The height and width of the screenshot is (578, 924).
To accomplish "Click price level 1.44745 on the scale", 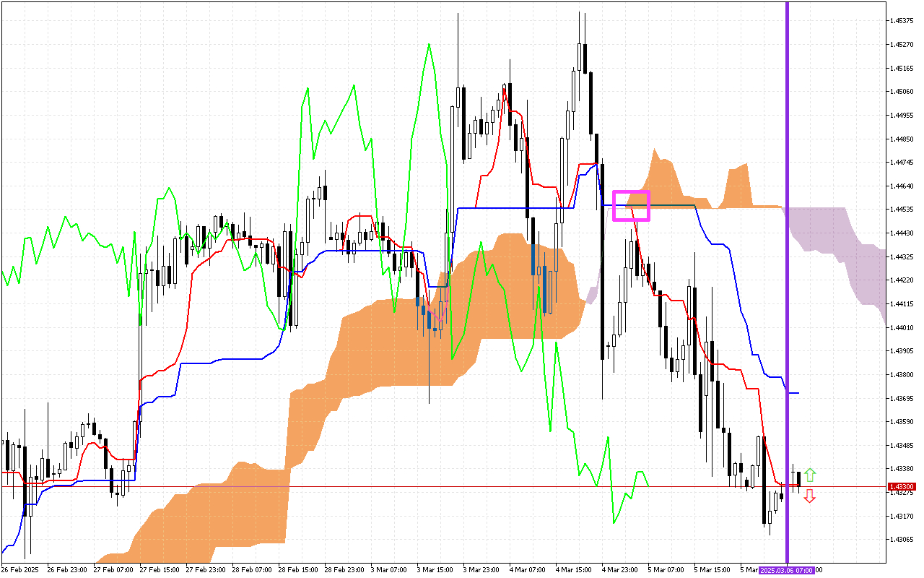I will pos(902,163).
